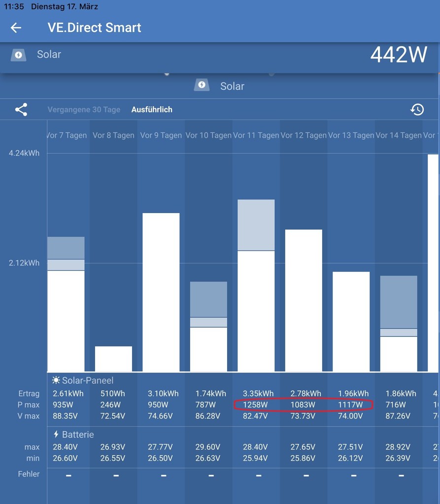
Task: Tap the 2.12kWh axis label
Action: pyautogui.click(x=24, y=263)
